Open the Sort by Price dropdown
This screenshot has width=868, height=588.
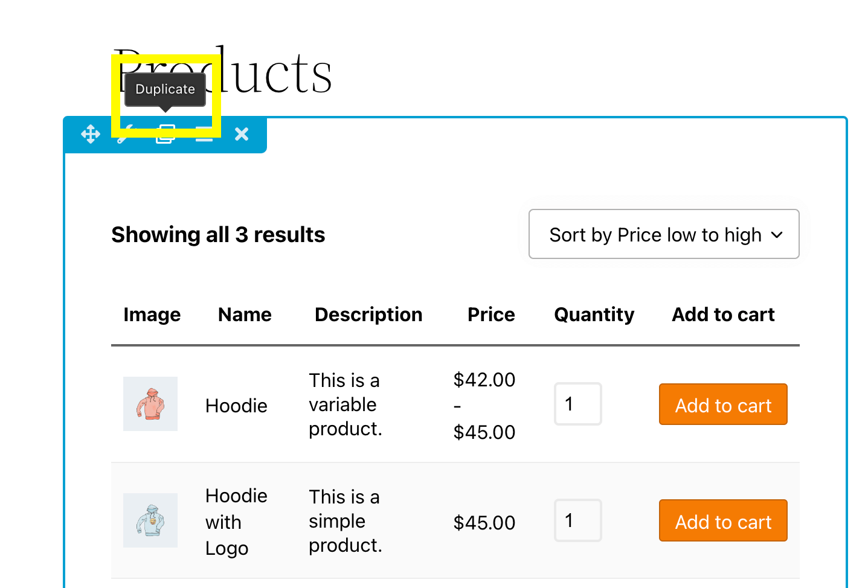[x=664, y=234]
